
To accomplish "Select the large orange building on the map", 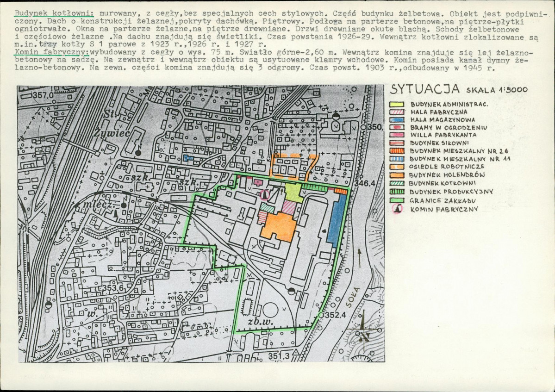I will pyautogui.click(x=279, y=227).
